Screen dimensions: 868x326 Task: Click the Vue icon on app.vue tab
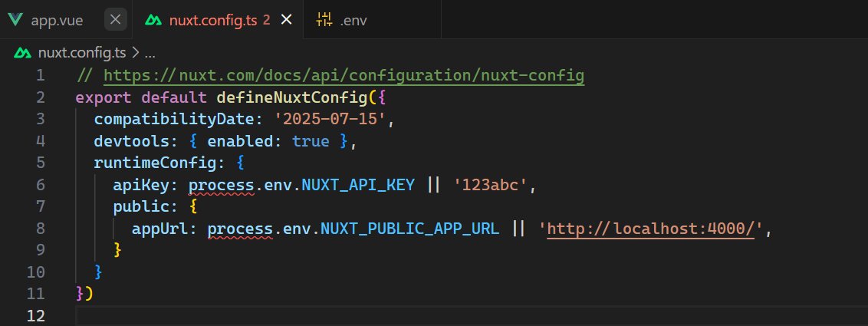click(x=15, y=21)
